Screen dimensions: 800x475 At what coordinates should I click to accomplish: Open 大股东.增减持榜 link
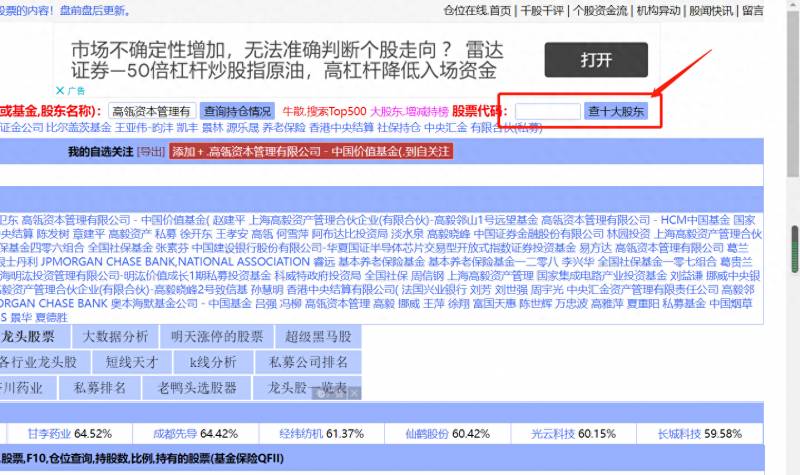coord(409,111)
